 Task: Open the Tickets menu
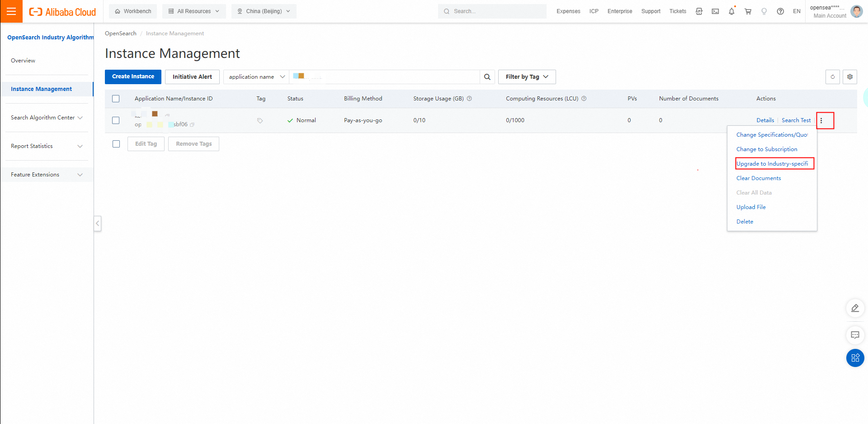[x=678, y=11]
